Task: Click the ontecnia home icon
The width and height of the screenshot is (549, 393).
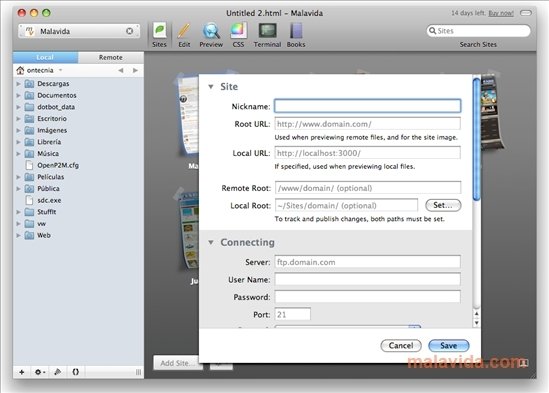Action: (x=20, y=70)
